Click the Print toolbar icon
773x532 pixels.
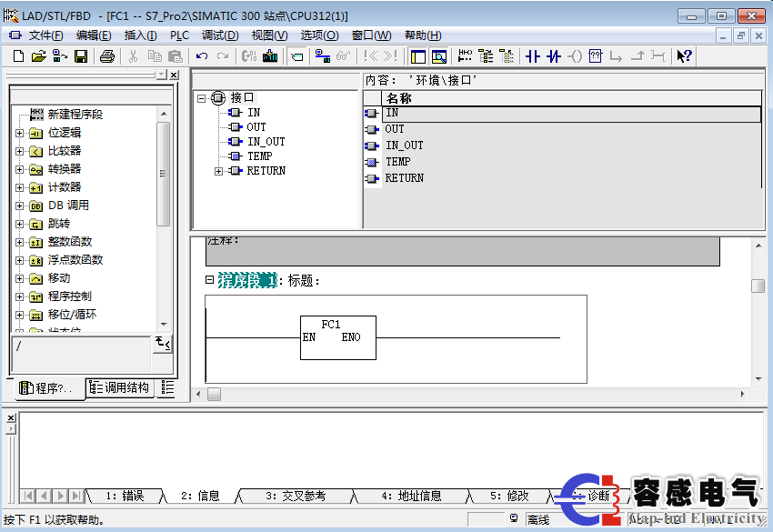pos(107,56)
